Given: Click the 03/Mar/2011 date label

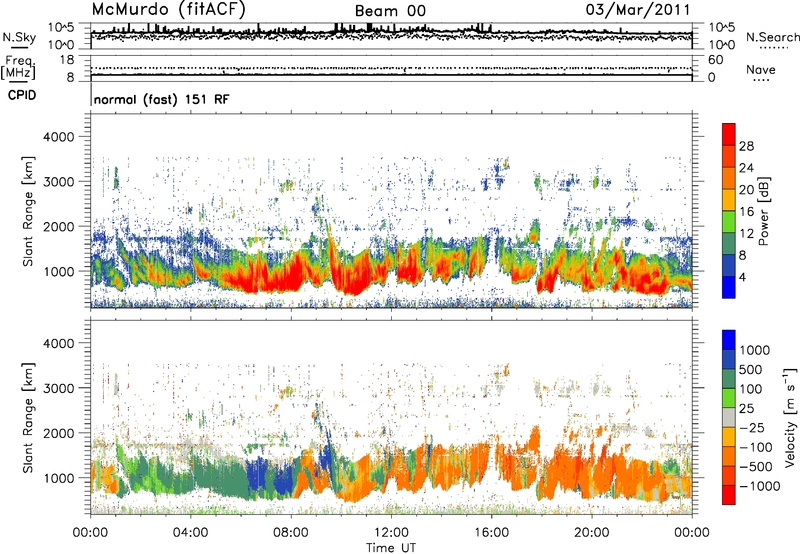Looking at the screenshot, I should pos(638,9).
